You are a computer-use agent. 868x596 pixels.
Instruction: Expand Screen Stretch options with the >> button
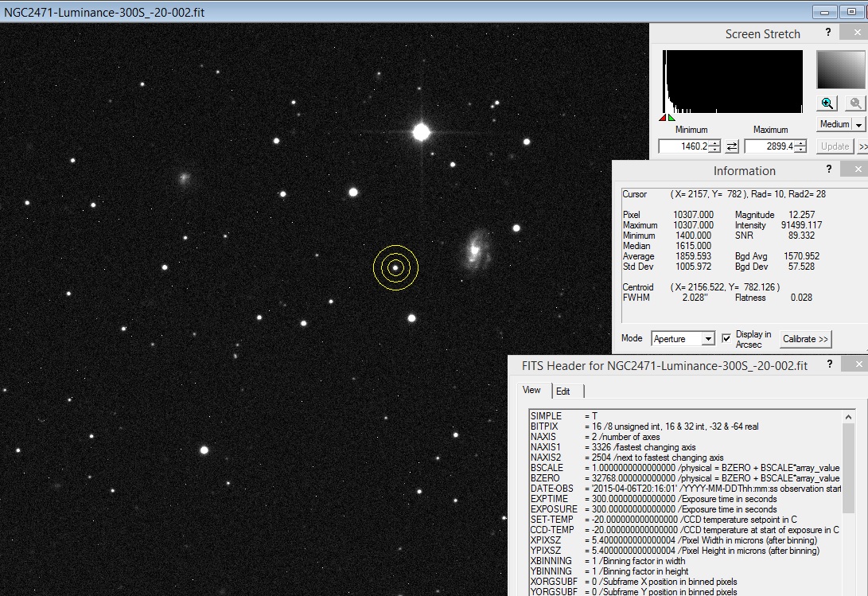click(x=863, y=146)
